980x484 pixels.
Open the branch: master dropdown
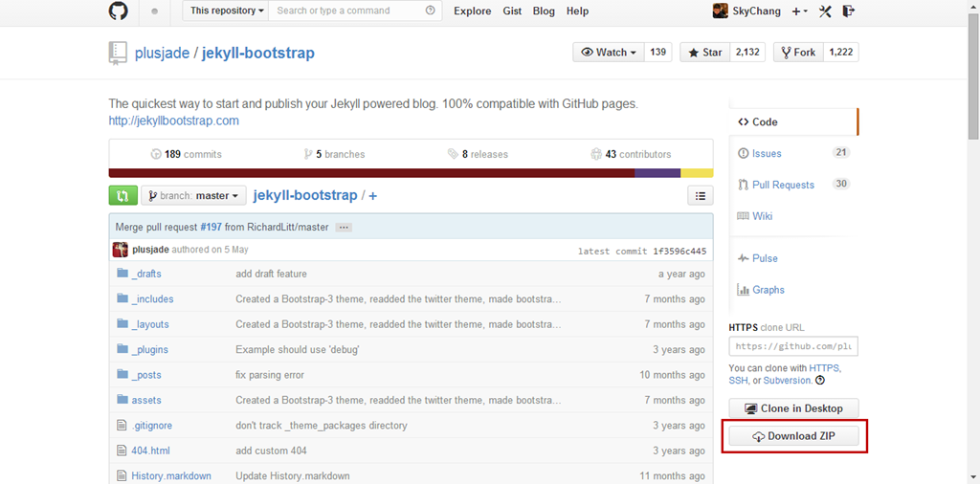click(x=193, y=195)
